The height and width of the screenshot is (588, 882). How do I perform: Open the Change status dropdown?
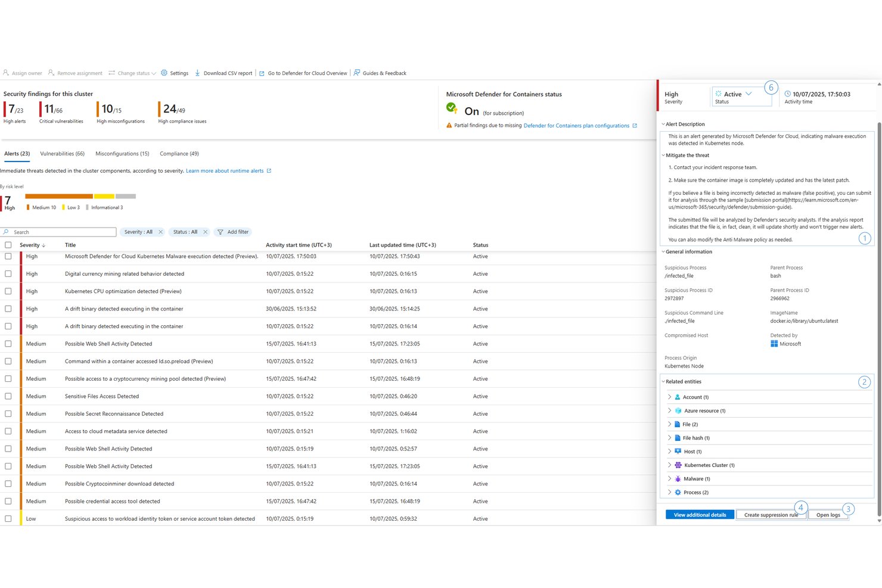pyautogui.click(x=132, y=73)
